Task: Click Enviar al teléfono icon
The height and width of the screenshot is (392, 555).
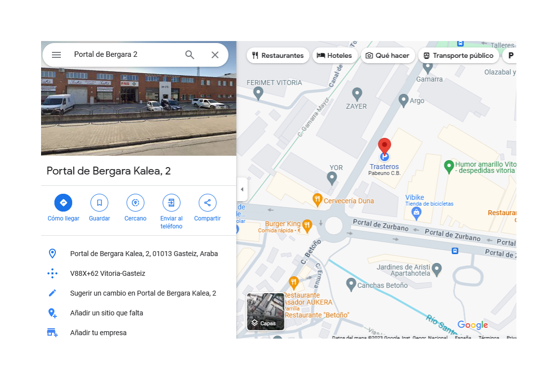Action: click(x=171, y=203)
